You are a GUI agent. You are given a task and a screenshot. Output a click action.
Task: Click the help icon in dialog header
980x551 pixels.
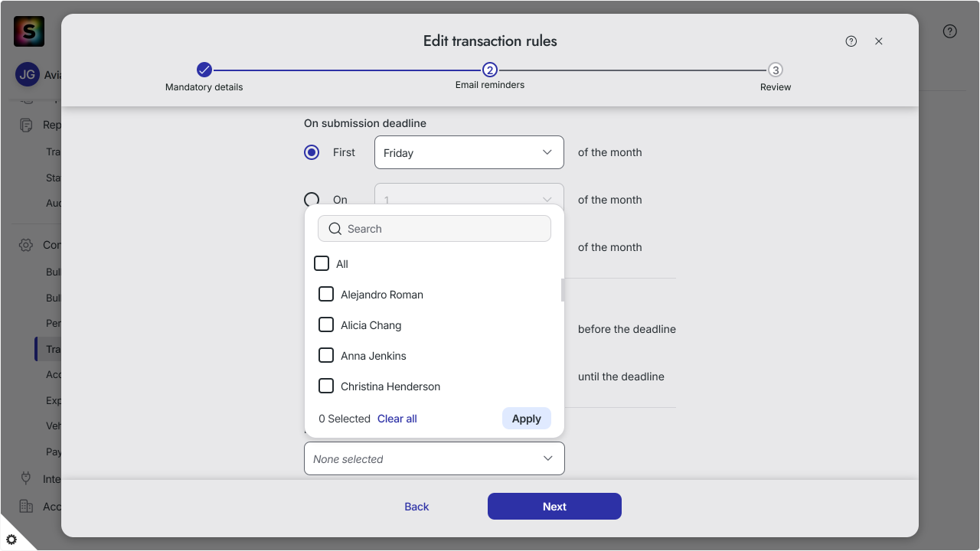tap(851, 41)
